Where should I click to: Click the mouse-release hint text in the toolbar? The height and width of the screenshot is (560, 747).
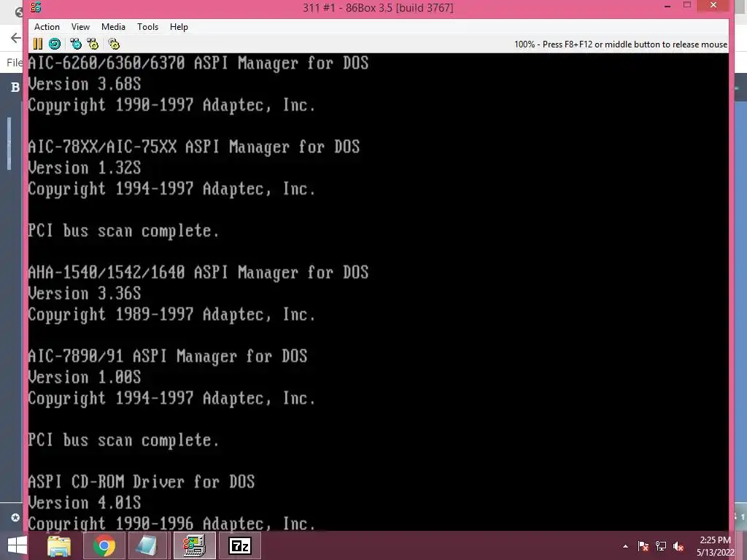[x=620, y=44]
